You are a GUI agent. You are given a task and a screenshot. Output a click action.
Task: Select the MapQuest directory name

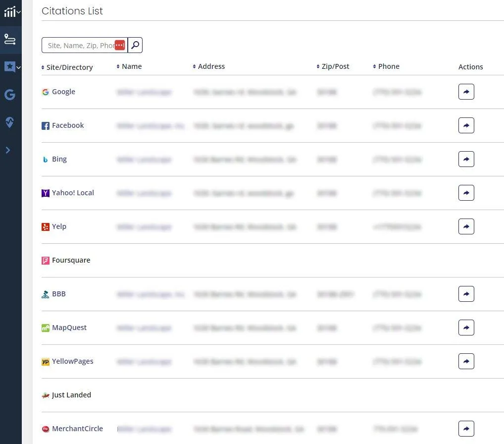(69, 328)
